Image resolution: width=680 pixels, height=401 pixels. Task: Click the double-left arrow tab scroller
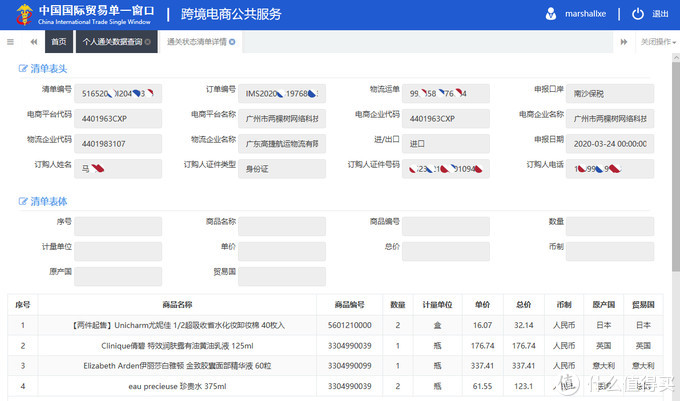point(34,42)
